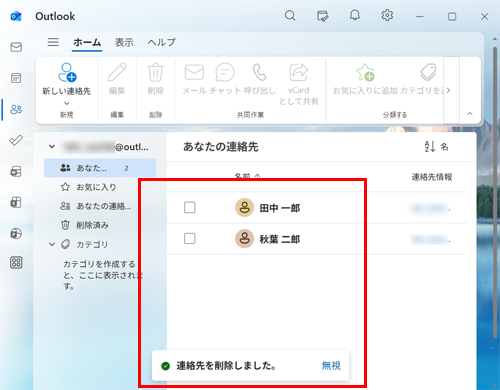The width and height of the screenshot is (500, 390).
Task: Click the Outlook logo icon
Action: [16, 16]
